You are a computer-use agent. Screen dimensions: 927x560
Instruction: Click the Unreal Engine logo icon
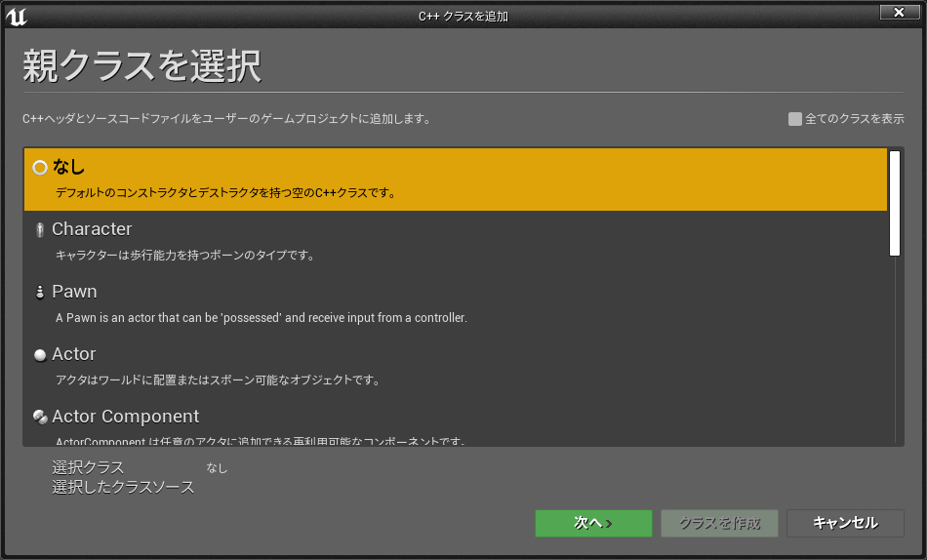17,16
